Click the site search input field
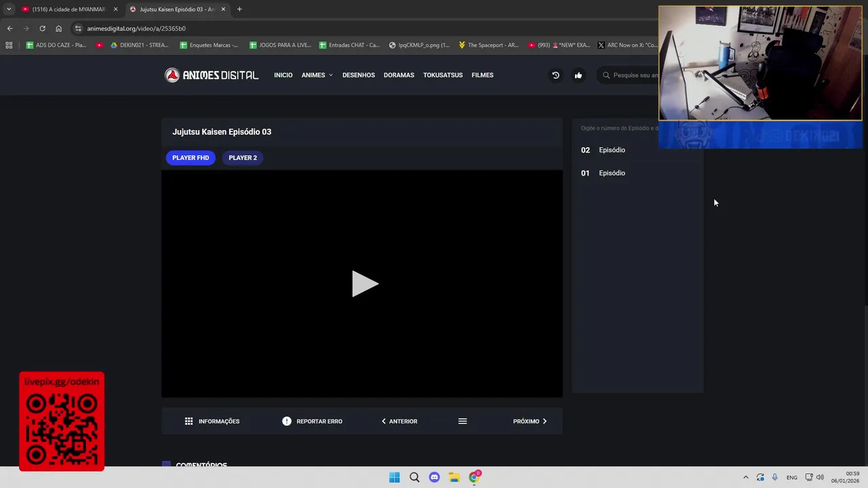Screen dimensions: 868x488 point(635,75)
